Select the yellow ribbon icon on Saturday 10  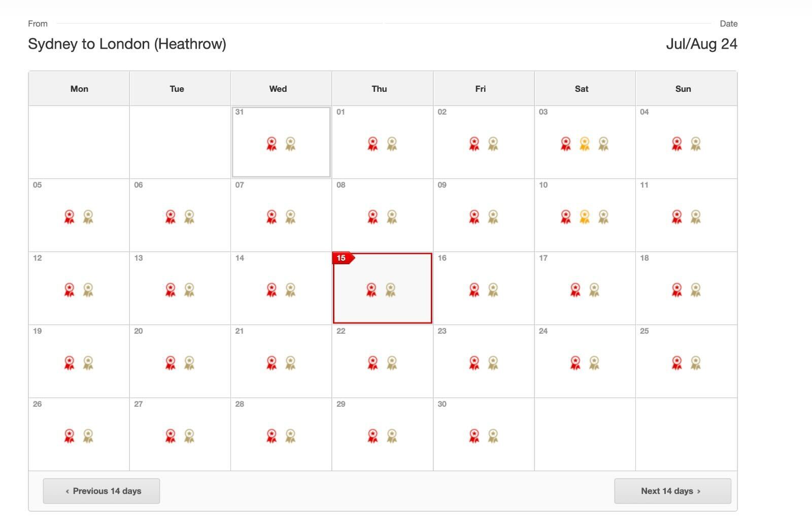pyautogui.click(x=585, y=217)
